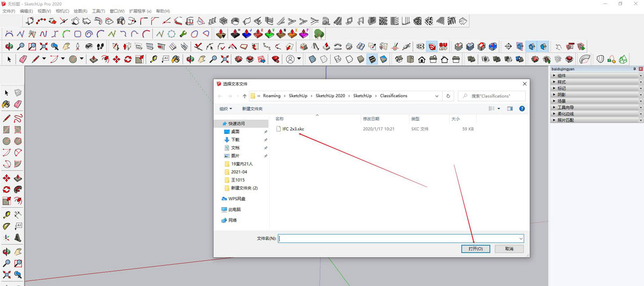Pick the Paint Bucket tool in left toolbar
The height and width of the screenshot is (286, 644).
click(6, 104)
